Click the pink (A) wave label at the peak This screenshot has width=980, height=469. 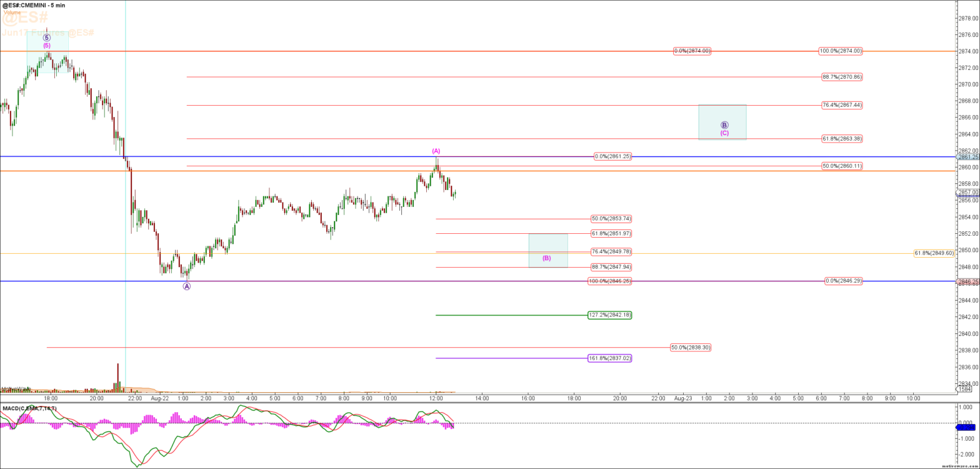pyautogui.click(x=436, y=151)
